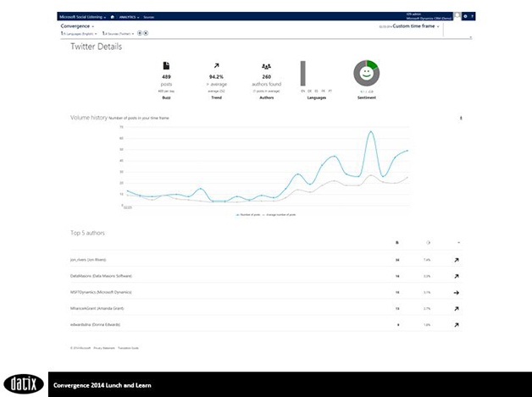Open author DataMasons (Data Masons Software)
Viewport: 532px width, 397px height.
[x=101, y=276]
